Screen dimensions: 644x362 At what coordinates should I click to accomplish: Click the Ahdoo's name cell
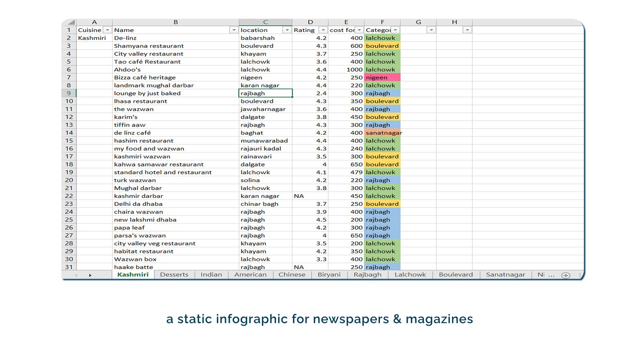(175, 70)
